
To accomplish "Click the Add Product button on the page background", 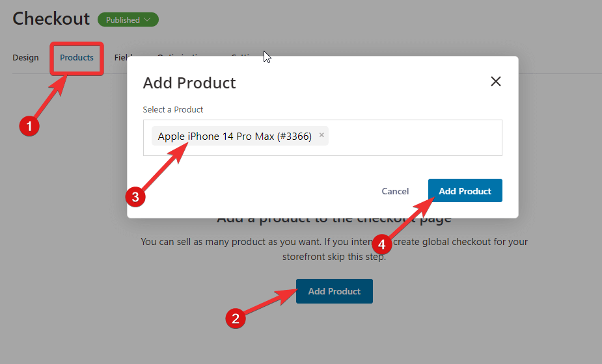I will (x=334, y=291).
